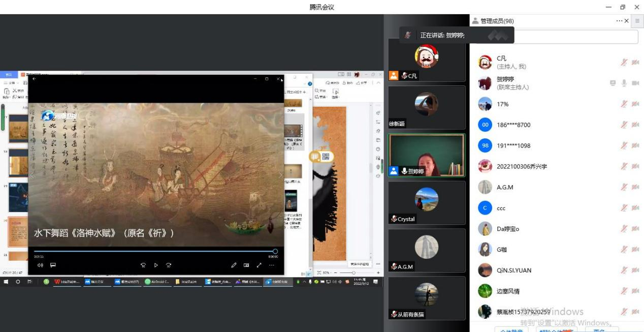This screenshot has height=332, width=644.
Task: Toggle microphone for member 17%
Action: point(624,104)
